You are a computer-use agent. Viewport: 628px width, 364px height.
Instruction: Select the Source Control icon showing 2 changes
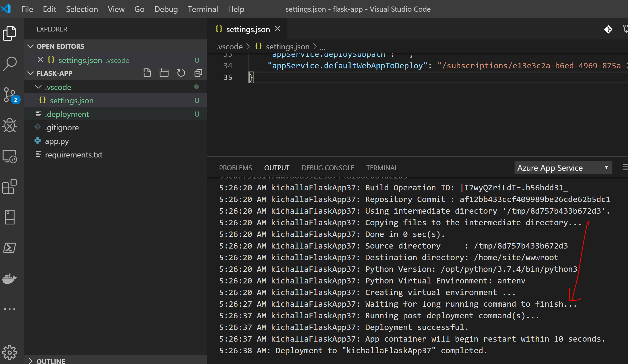coord(10,95)
